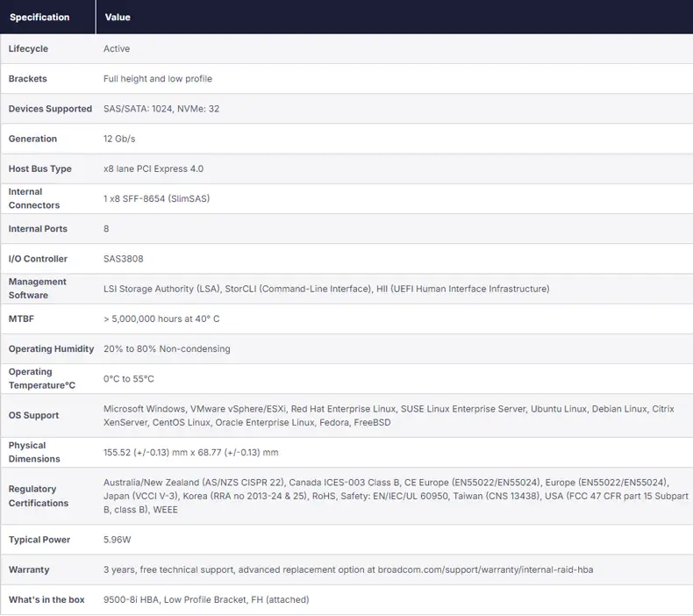Select the Physical Dimensions label
Viewport: 693px width, 616px height.
pos(34,452)
